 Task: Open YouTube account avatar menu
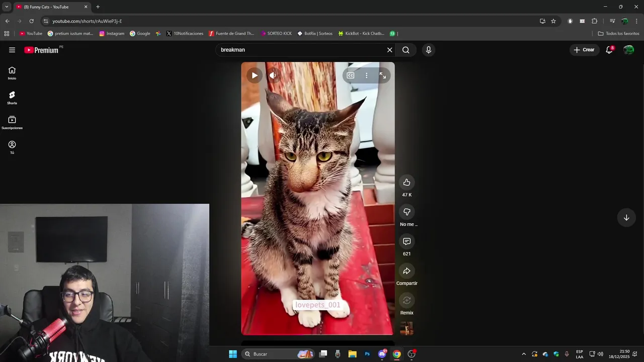628,50
